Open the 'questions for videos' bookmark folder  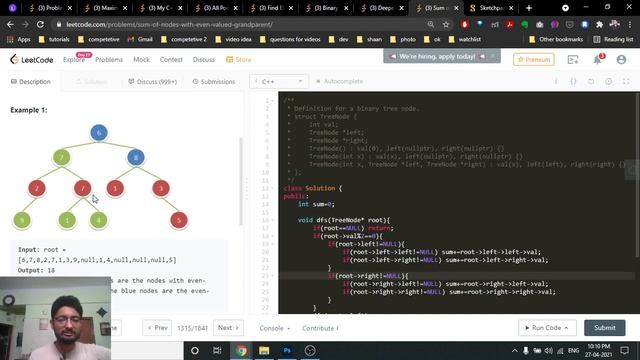pyautogui.click(x=290, y=39)
